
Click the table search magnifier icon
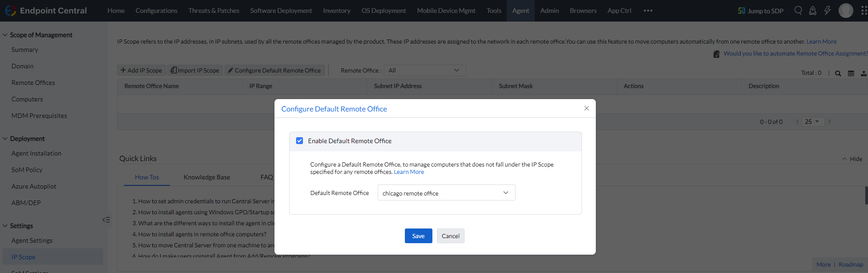coord(838,73)
